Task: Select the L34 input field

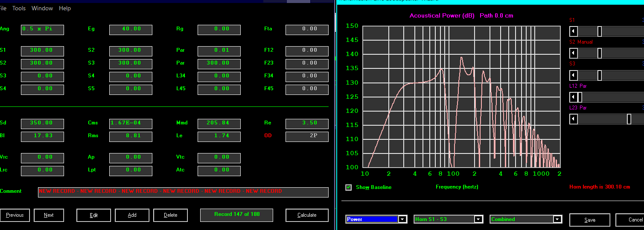Action: point(219,77)
